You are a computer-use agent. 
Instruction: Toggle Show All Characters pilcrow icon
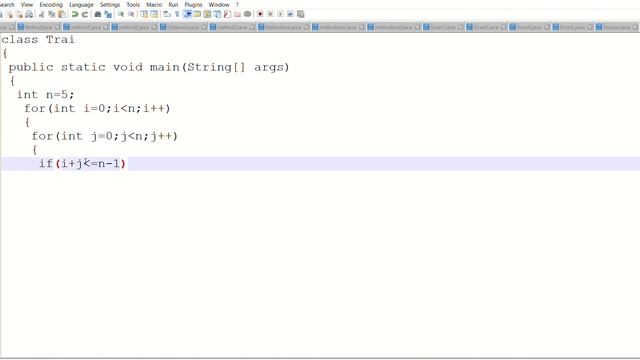[x=177, y=14]
